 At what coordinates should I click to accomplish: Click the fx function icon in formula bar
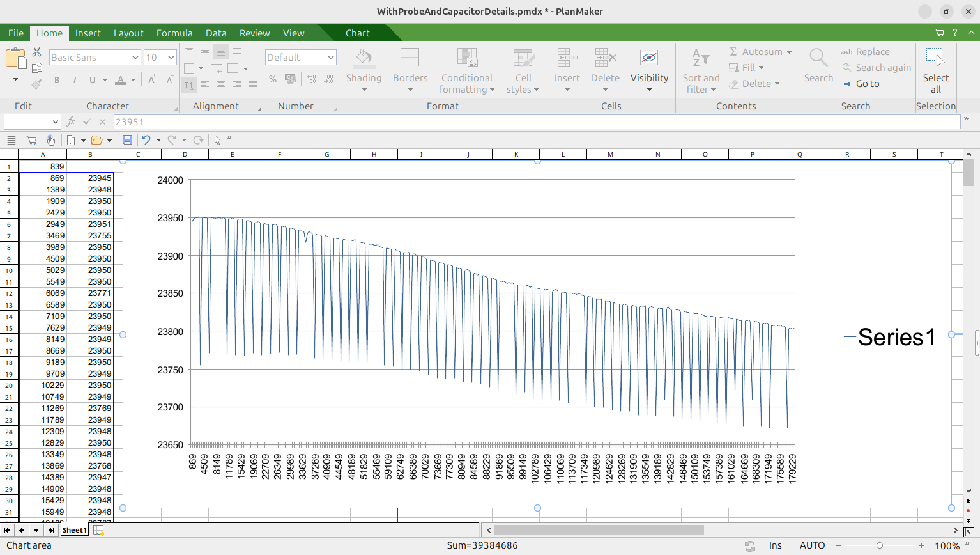coord(71,121)
